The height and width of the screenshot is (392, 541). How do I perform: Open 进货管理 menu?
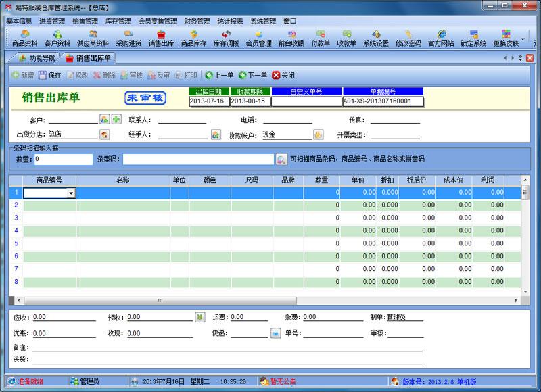coord(52,21)
